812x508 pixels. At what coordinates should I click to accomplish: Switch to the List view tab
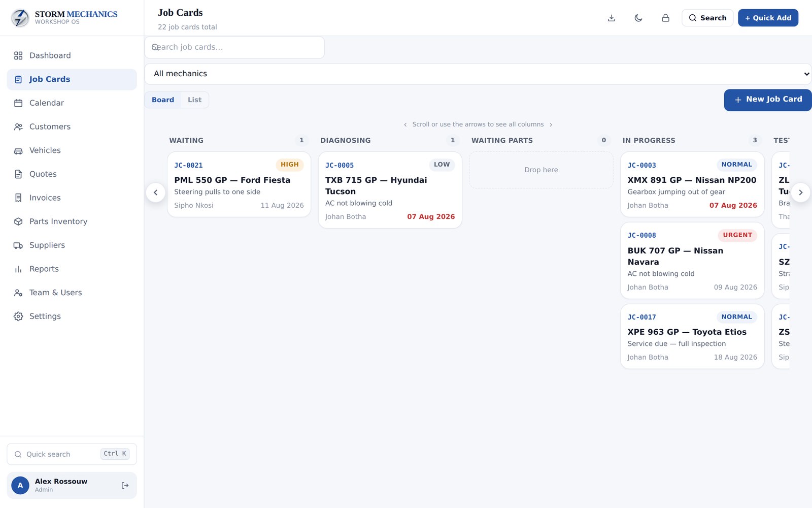pos(194,100)
